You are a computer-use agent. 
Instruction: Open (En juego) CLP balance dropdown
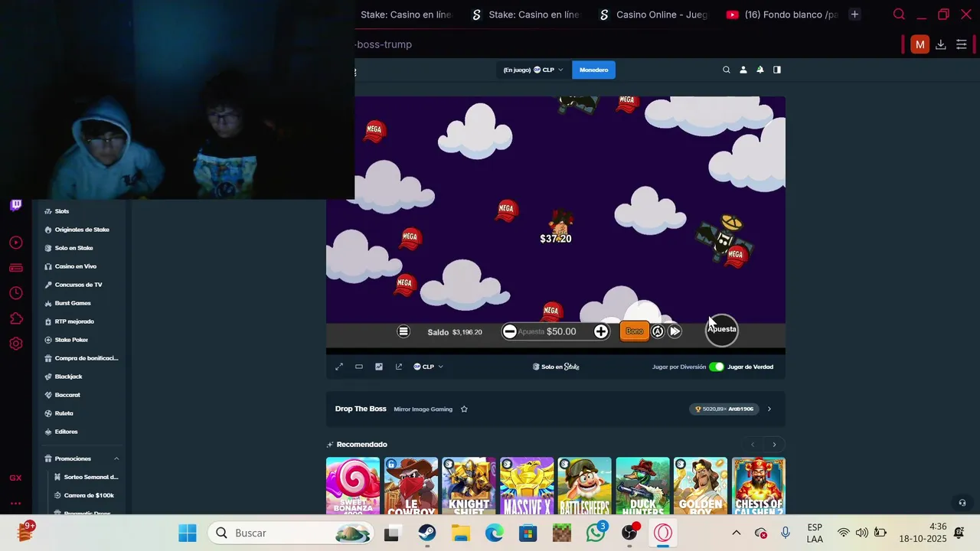point(533,70)
